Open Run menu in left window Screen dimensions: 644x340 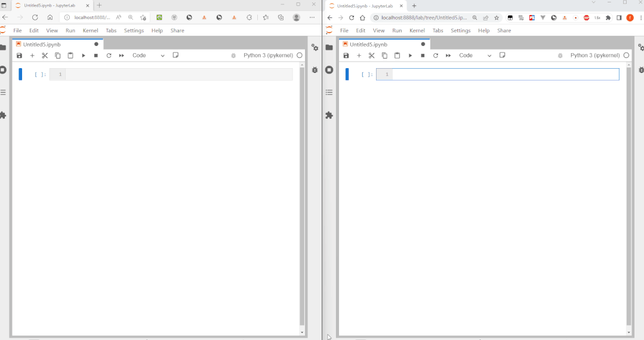70,30
